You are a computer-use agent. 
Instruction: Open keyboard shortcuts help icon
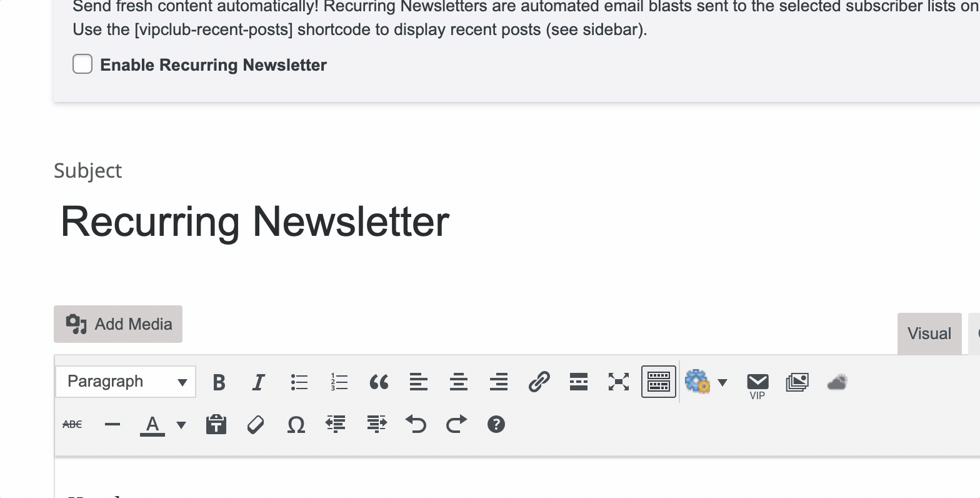[496, 425]
